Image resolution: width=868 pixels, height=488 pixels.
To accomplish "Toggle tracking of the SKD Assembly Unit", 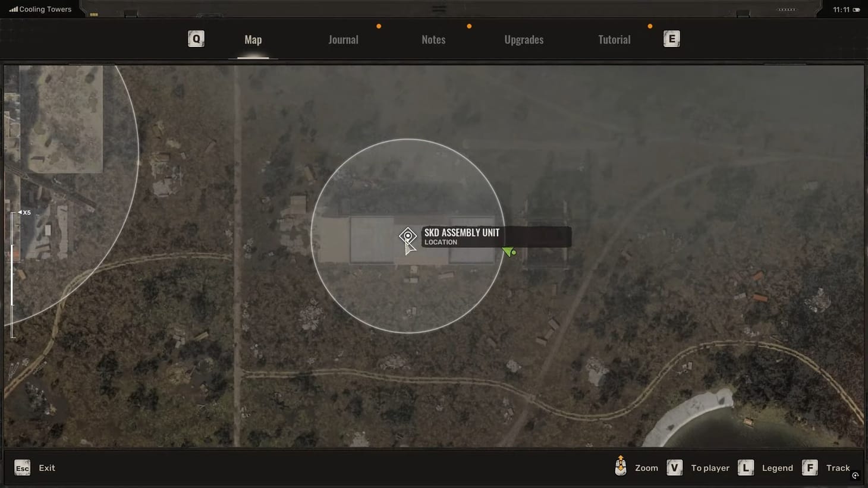I will coord(838,468).
